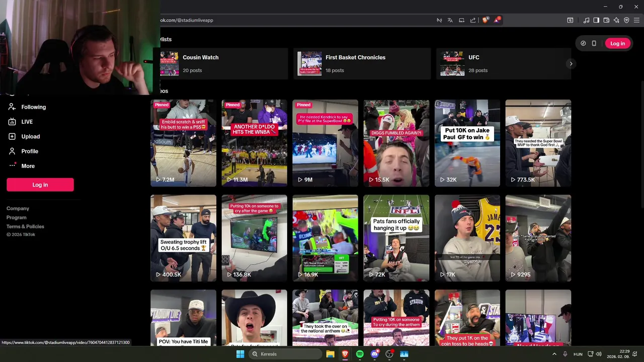Open video with 136.8K views

pos(254,238)
